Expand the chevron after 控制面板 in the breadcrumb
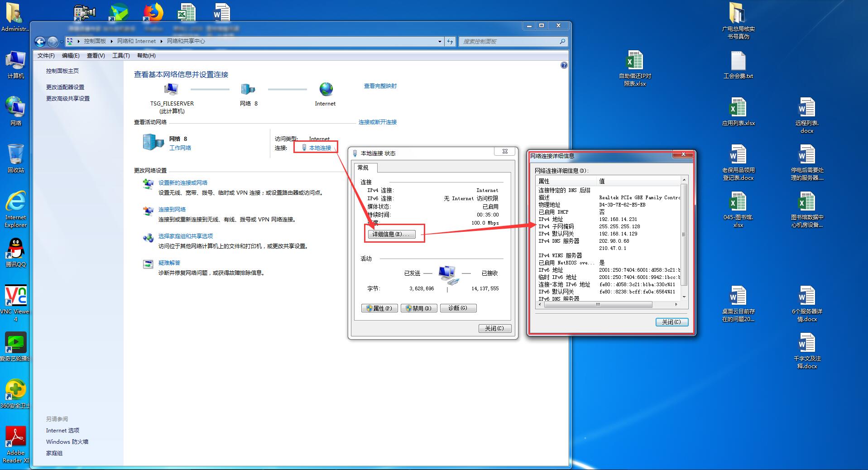This screenshot has height=470, width=868. 112,41
